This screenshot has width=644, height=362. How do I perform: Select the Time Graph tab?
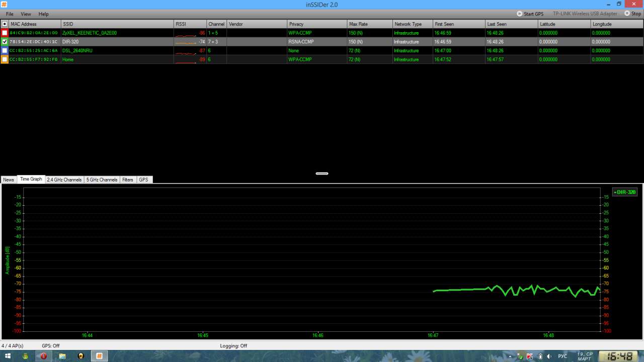31,179
